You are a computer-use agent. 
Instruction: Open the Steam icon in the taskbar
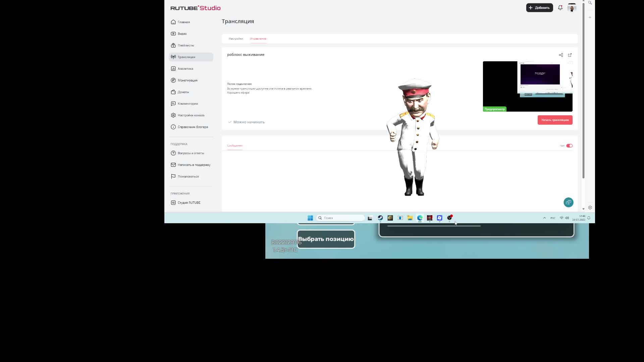coord(380,218)
